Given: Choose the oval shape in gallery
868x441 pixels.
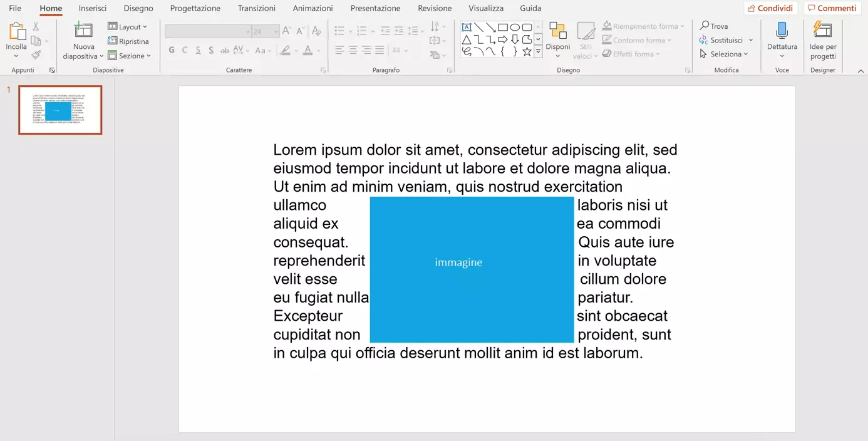Looking at the screenshot, I should [x=515, y=28].
